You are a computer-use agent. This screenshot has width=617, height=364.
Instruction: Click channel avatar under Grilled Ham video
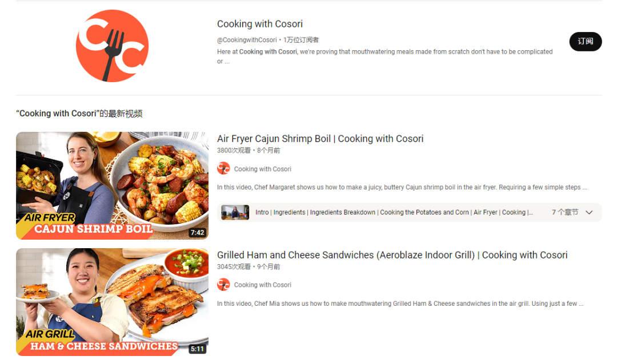click(x=223, y=285)
